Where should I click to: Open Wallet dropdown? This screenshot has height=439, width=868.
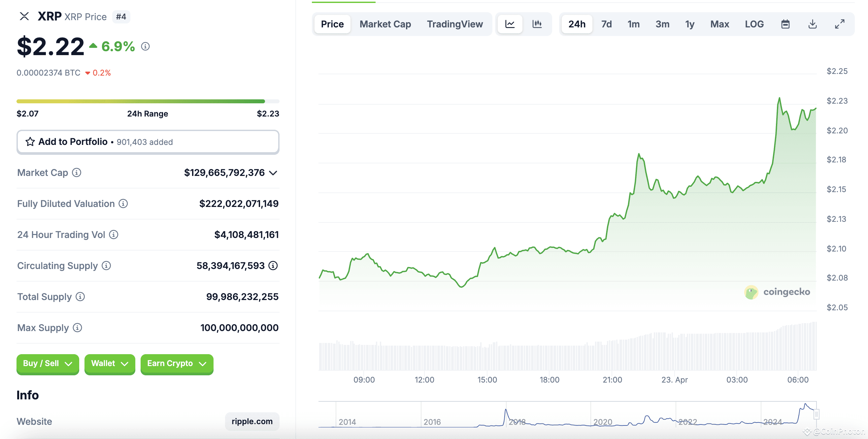tap(110, 363)
